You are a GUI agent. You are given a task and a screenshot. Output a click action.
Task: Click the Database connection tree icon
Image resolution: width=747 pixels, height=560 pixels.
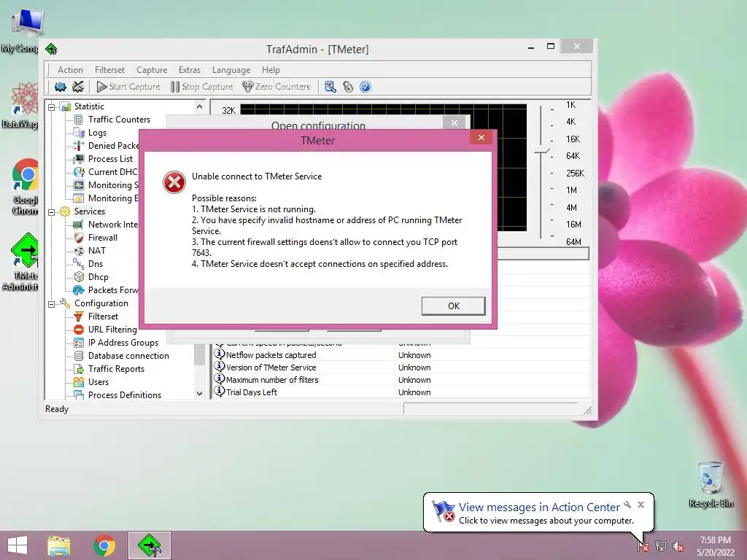tap(79, 356)
